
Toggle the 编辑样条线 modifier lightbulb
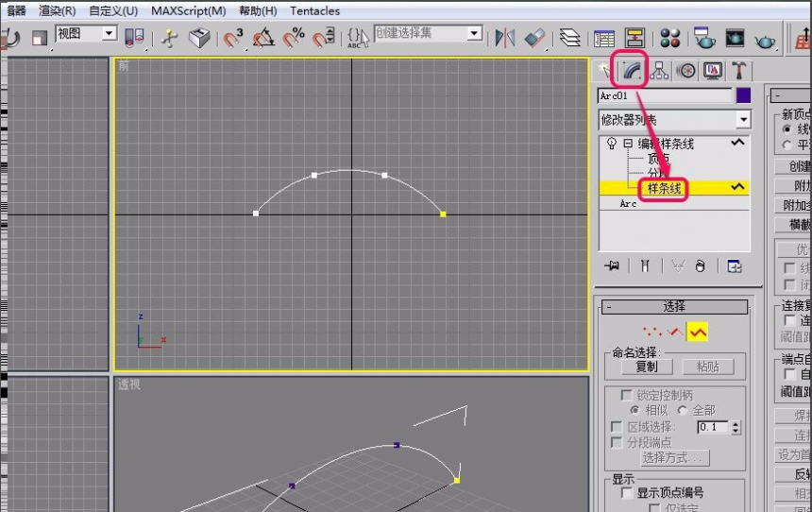coord(611,143)
